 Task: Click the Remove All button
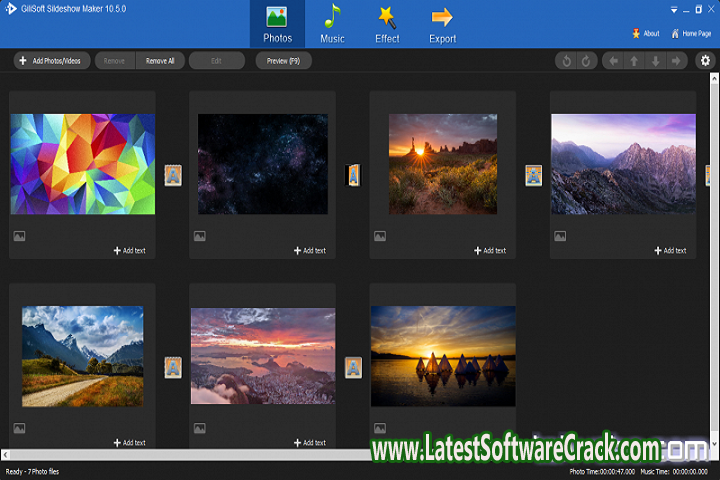pos(160,61)
